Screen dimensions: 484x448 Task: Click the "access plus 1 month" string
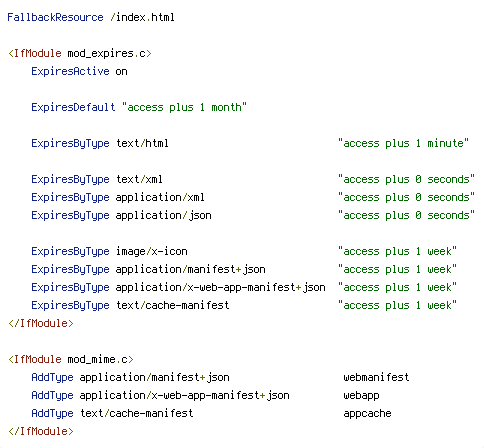click(x=184, y=107)
